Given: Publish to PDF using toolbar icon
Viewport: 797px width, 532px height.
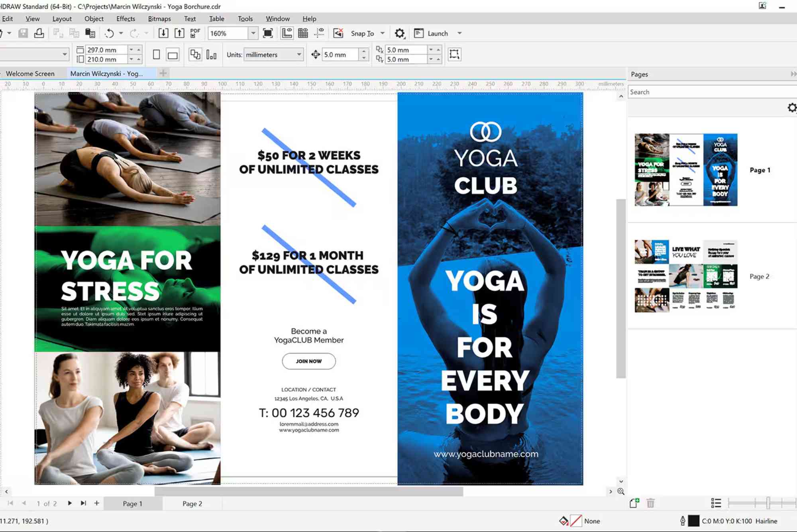Looking at the screenshot, I should (x=195, y=33).
